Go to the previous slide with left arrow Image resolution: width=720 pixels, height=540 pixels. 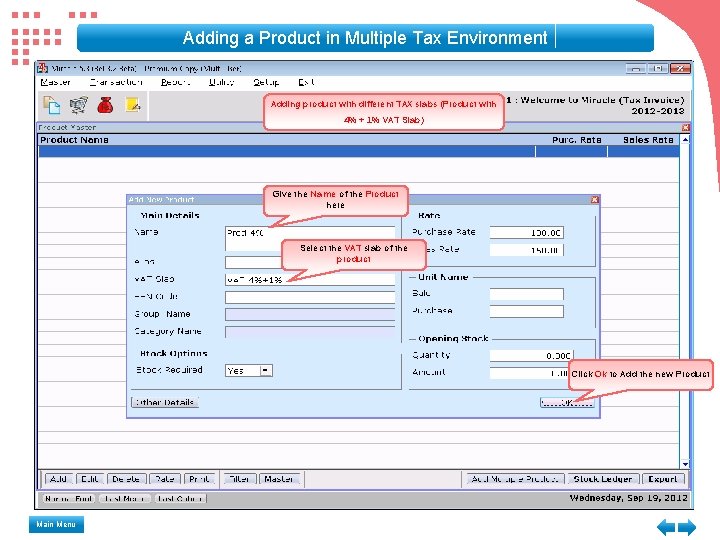666,527
